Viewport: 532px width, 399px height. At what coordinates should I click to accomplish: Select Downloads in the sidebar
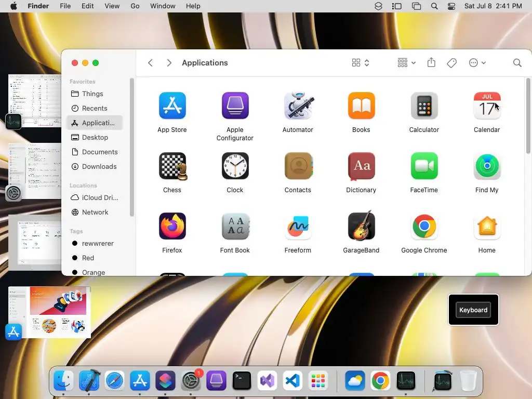95,167
